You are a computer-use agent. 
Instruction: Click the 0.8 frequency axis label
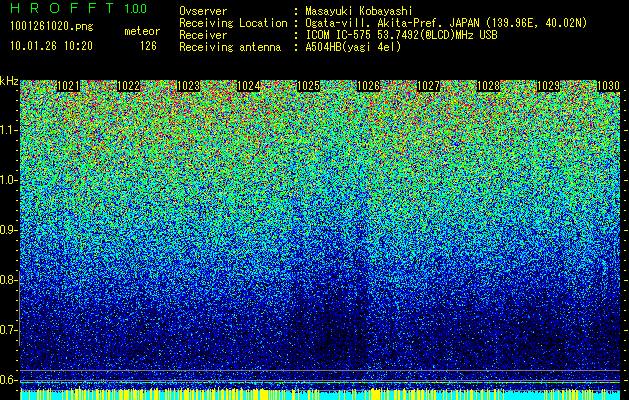(x=8, y=280)
